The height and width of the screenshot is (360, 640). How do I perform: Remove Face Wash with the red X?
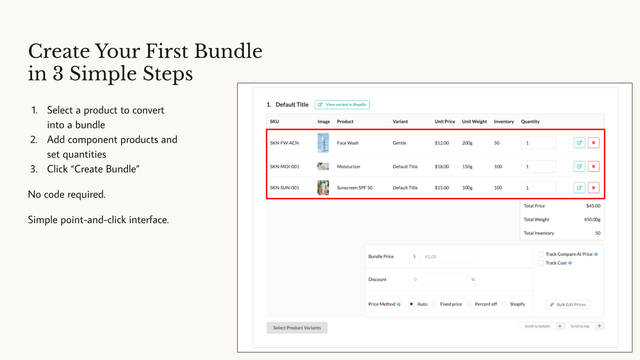point(593,143)
